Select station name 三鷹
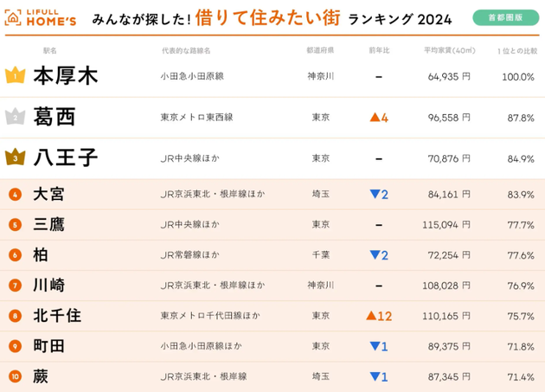 tap(48, 224)
